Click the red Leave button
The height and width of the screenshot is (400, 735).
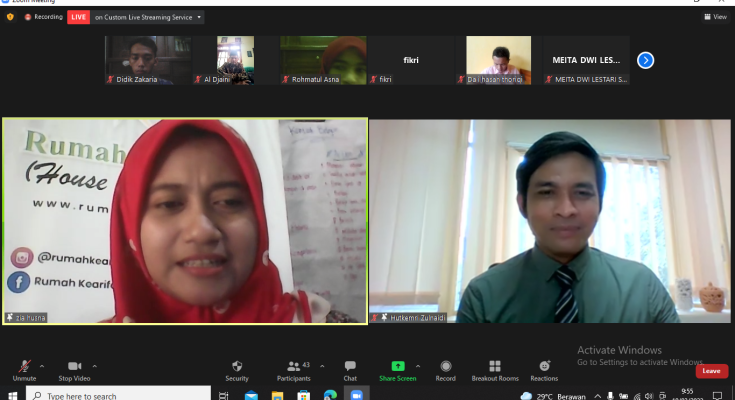click(712, 371)
